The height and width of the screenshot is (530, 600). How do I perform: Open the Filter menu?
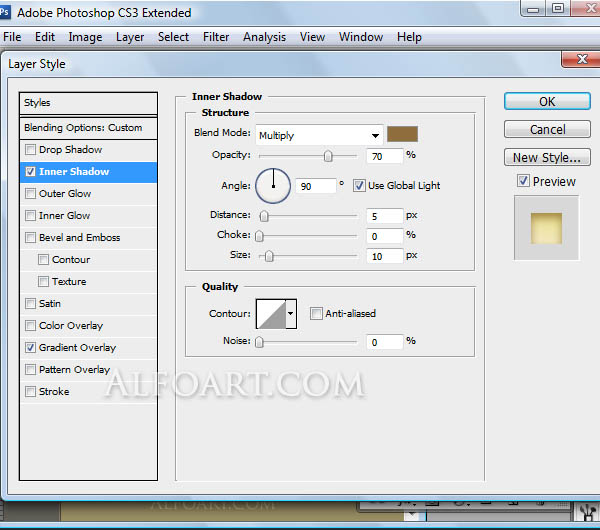pyautogui.click(x=216, y=37)
